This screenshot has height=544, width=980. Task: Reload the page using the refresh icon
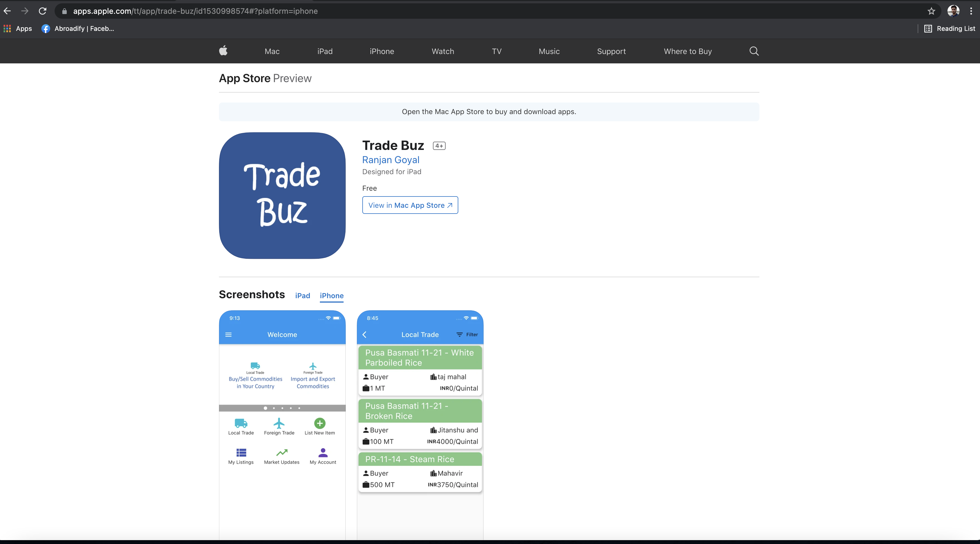tap(43, 11)
